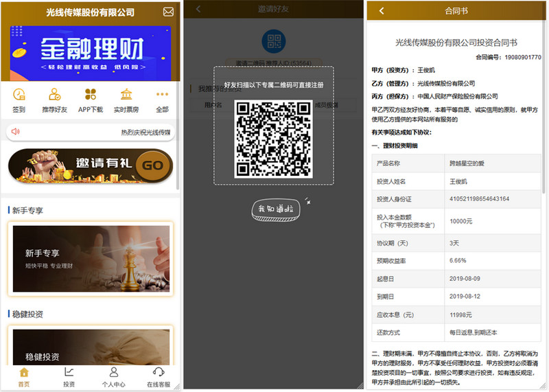
Task: Go back from 合同书 screen
Action: [382, 11]
